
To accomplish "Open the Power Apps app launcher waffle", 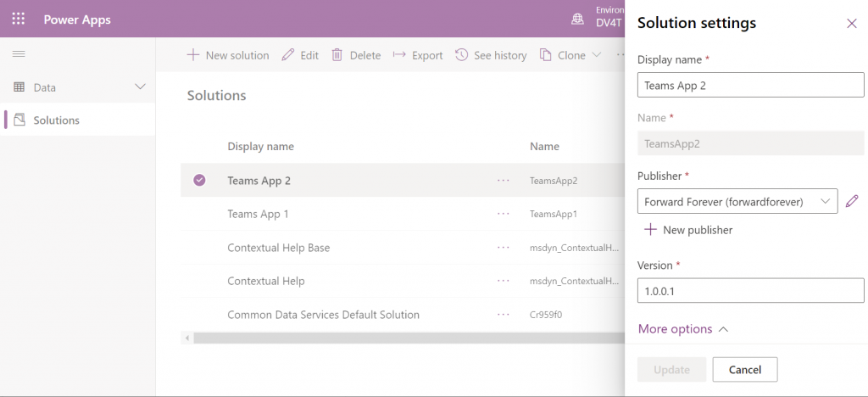I will pos(19,19).
